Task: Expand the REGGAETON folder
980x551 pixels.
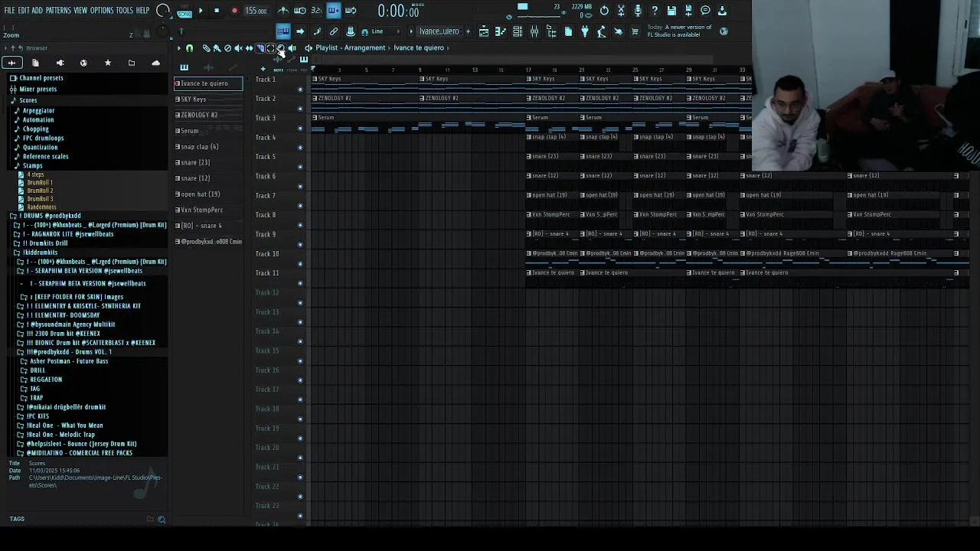Action: (46, 380)
